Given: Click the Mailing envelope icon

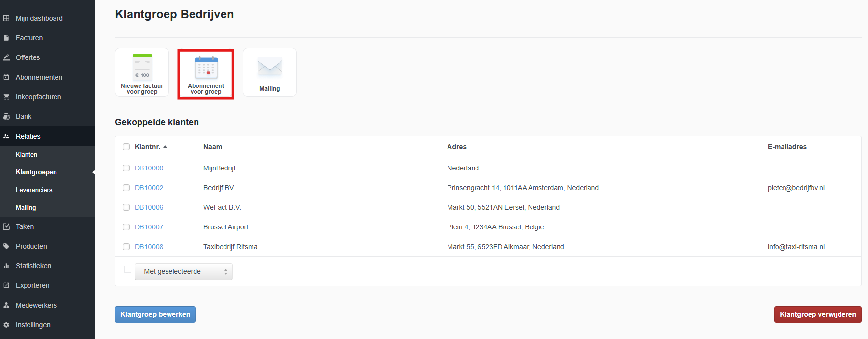Looking at the screenshot, I should click(270, 67).
